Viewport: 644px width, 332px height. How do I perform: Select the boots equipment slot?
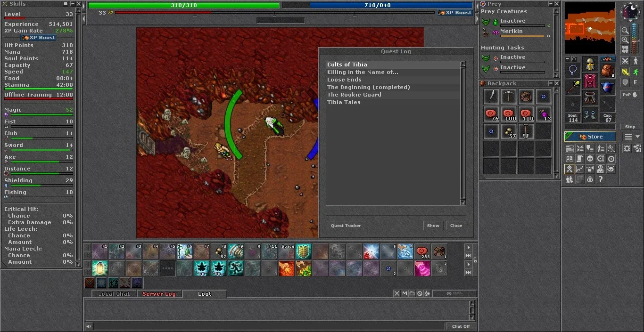(x=590, y=114)
